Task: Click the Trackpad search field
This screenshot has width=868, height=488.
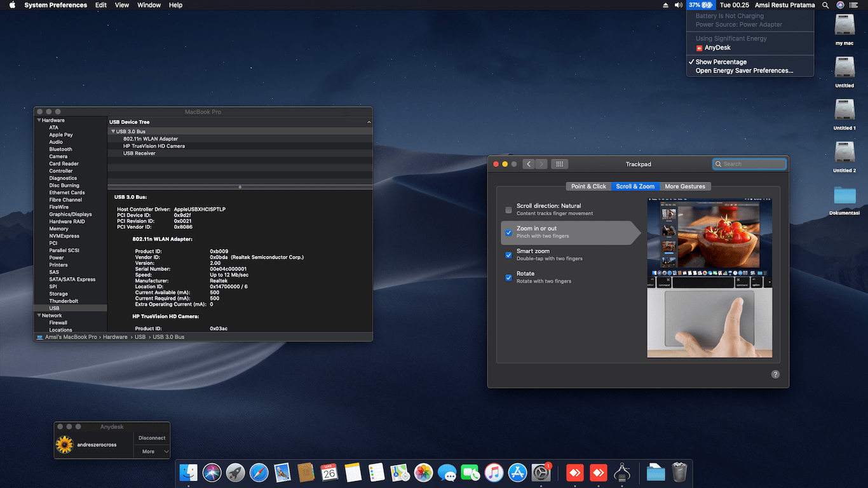Action: 750,164
